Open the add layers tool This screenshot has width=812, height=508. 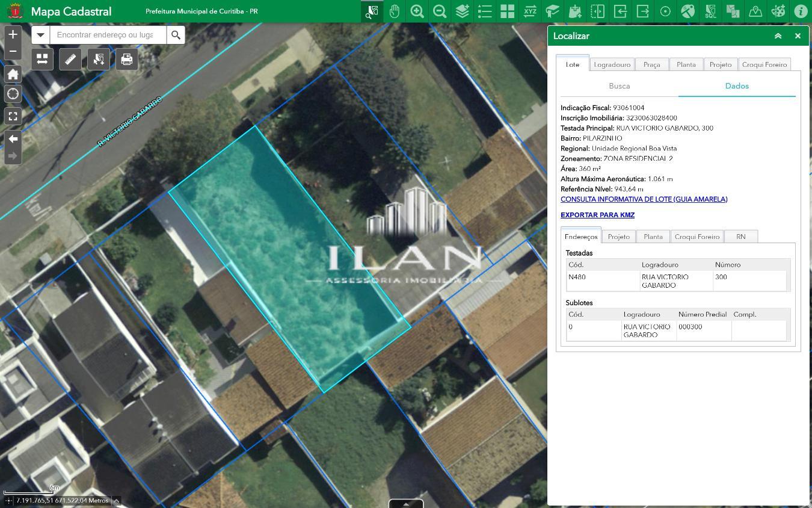coord(462,11)
